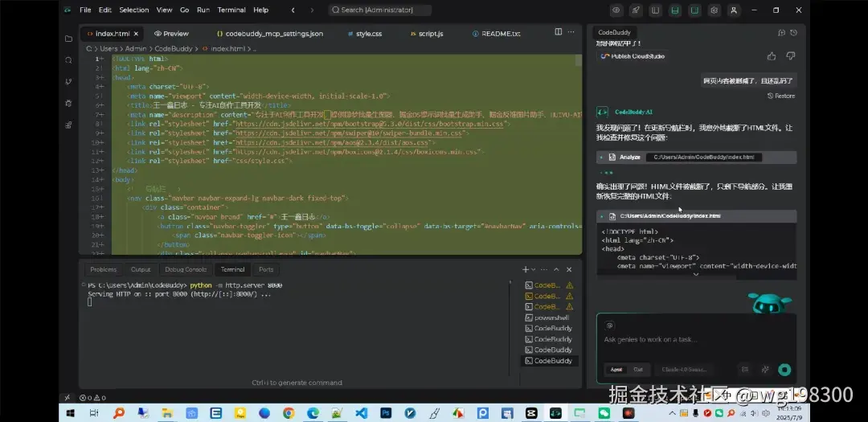Close the index.html editor tab
This screenshot has height=422, width=868.
pyautogui.click(x=136, y=34)
